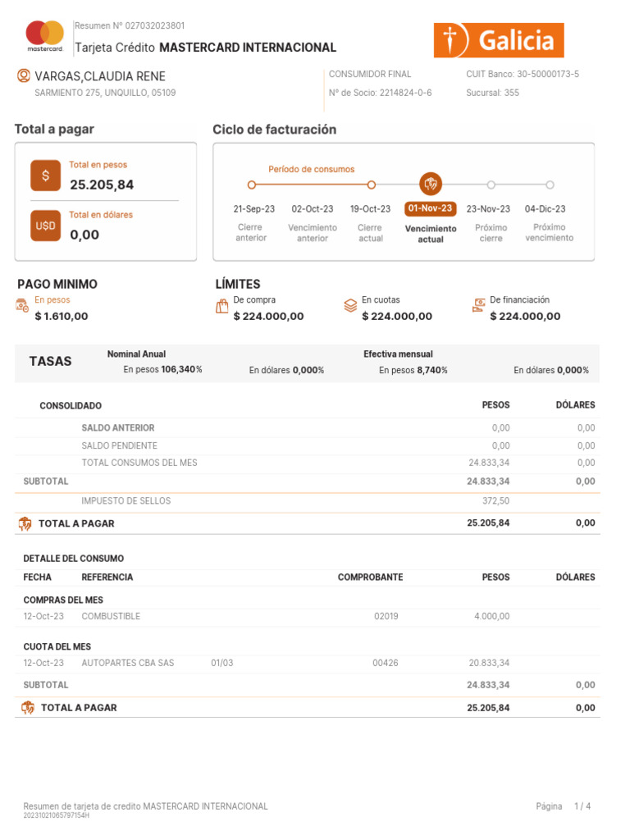Image resolution: width=630 pixels, height=840 pixels.
Task: Click the Tarjeta Crédito MASTERCARD INTERNACIONAL title
Action: [206, 48]
